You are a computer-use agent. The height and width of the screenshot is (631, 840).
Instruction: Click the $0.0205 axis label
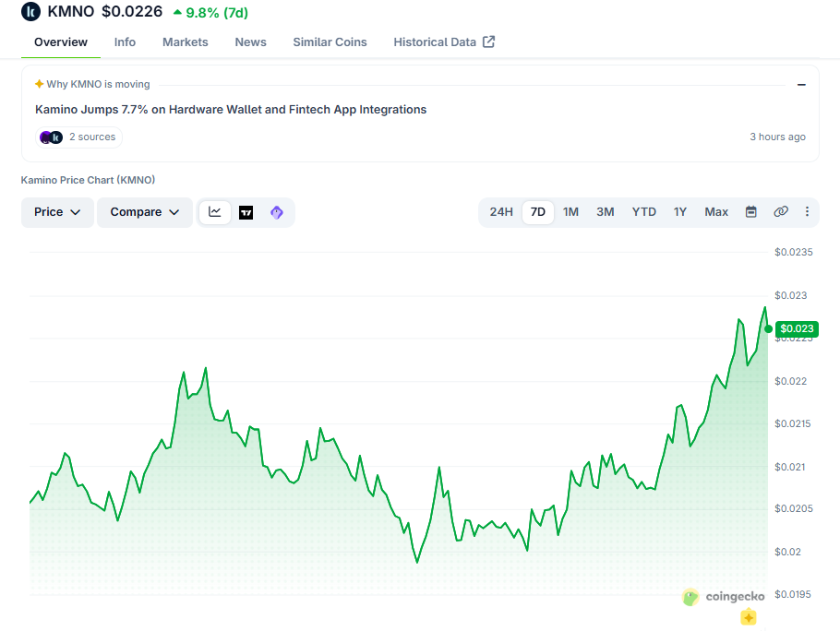tap(794, 508)
